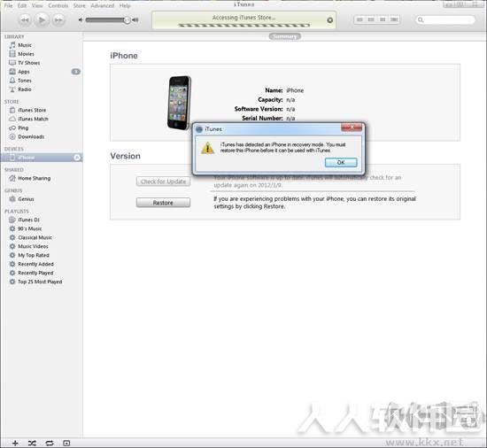Open the Advanced menu
This screenshot has height=448, width=487.
coord(102,5)
